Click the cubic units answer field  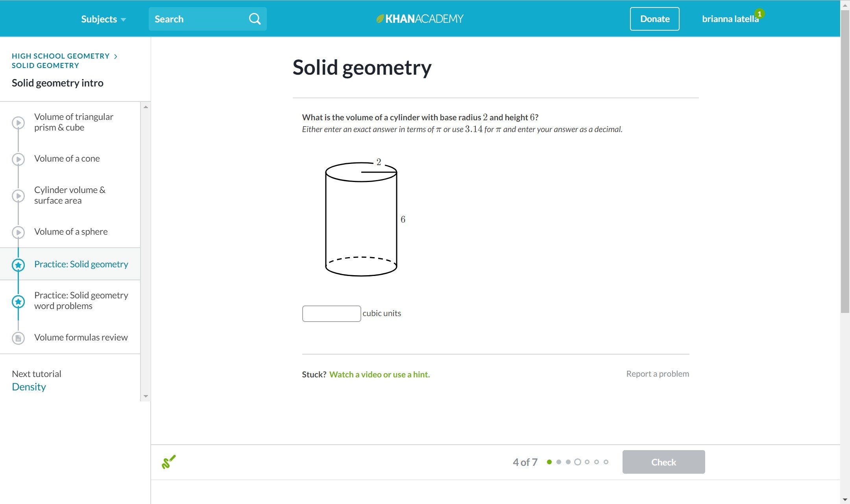tap(331, 314)
